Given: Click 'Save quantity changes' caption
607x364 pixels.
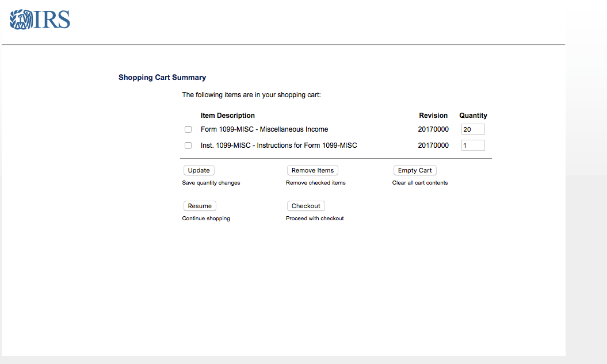Looking at the screenshot, I should coord(211,183).
